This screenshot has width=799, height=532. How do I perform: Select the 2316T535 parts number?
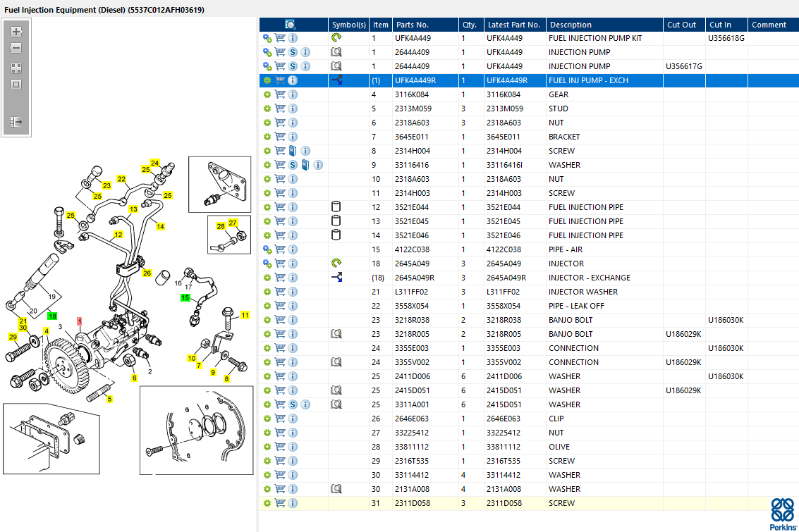pyautogui.click(x=412, y=461)
